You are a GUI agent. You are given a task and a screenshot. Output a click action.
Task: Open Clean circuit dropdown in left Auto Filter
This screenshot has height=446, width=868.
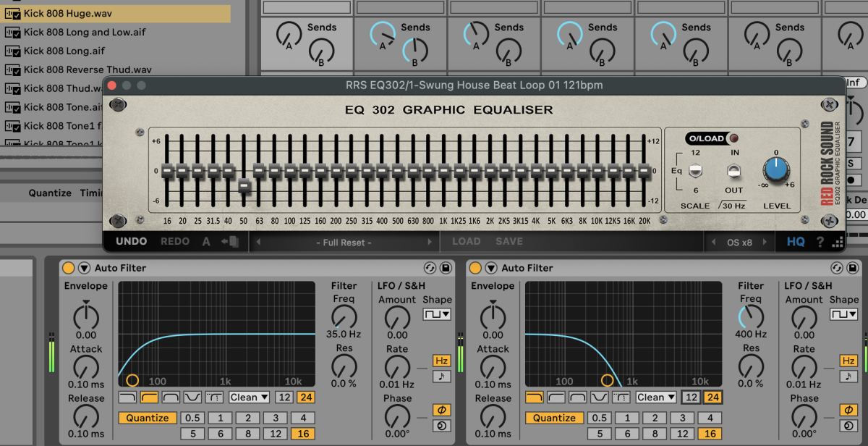pos(250,397)
